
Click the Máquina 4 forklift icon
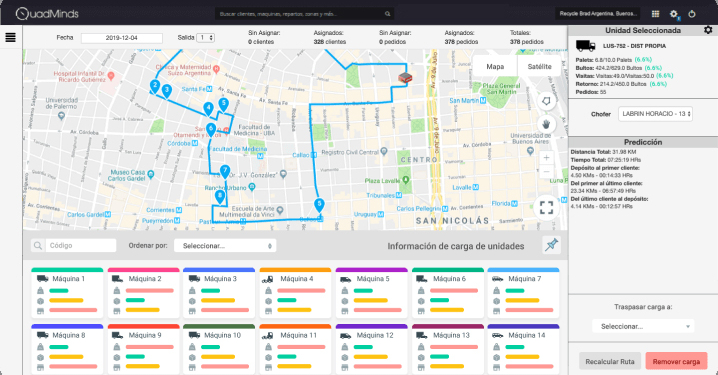point(267,278)
